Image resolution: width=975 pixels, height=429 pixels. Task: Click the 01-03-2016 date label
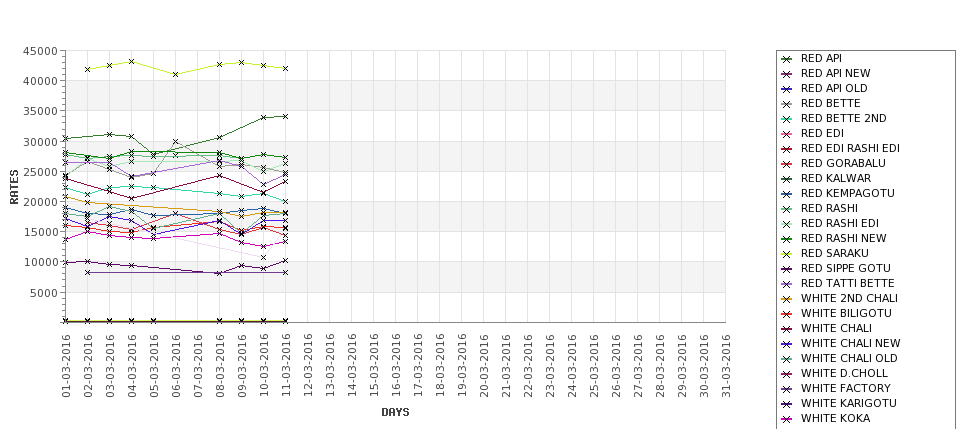coord(66,366)
